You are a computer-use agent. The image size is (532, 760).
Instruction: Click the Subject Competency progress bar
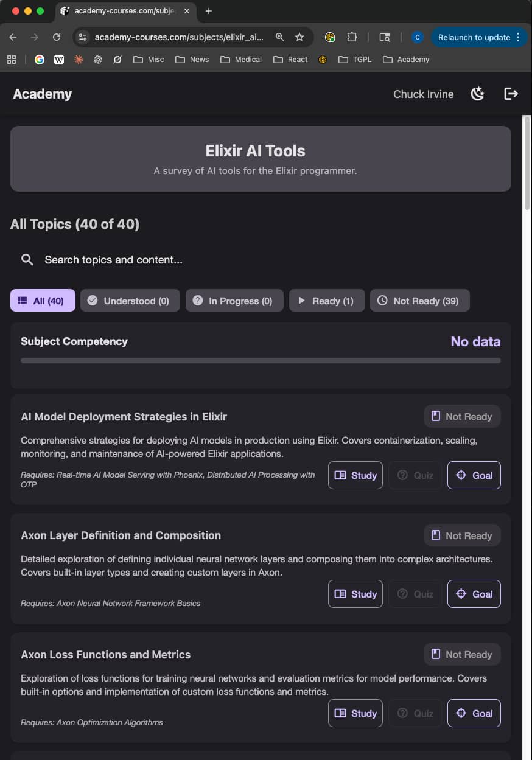[261, 361]
